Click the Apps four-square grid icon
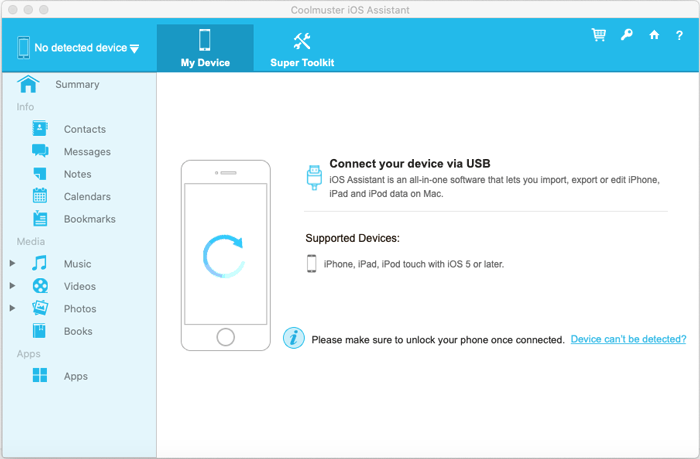Image resolution: width=700 pixels, height=459 pixels. [40, 375]
